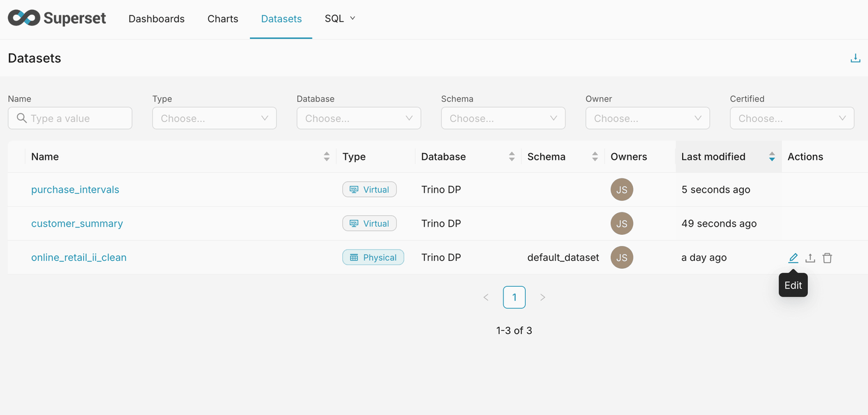
Task: Sort by Last modified arrows
Action: 772,157
